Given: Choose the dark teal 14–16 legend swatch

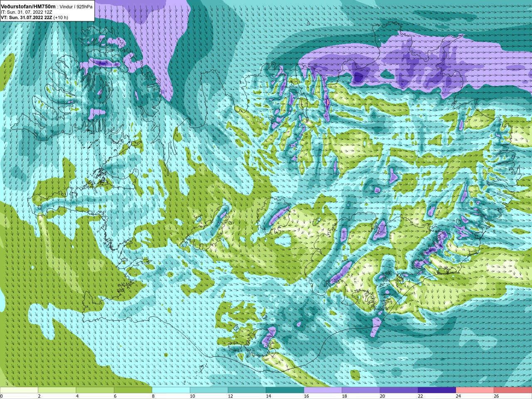Looking at the screenshot, I should pos(285,390).
